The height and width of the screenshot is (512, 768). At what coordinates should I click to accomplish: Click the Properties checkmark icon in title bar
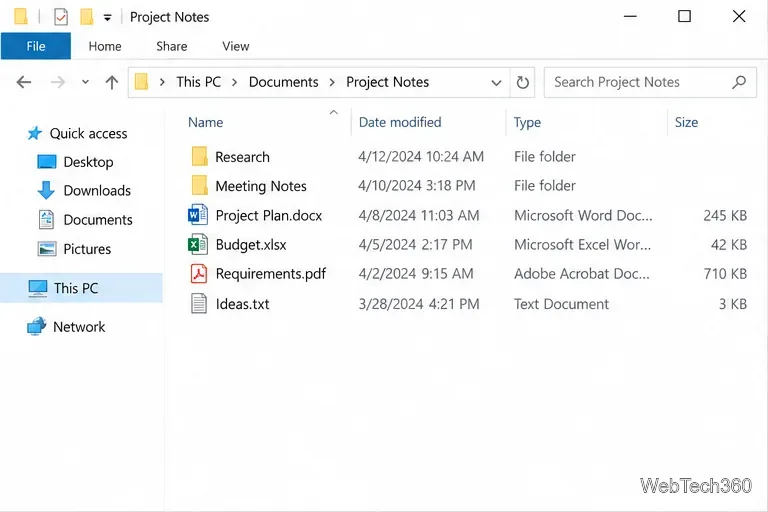coord(61,17)
